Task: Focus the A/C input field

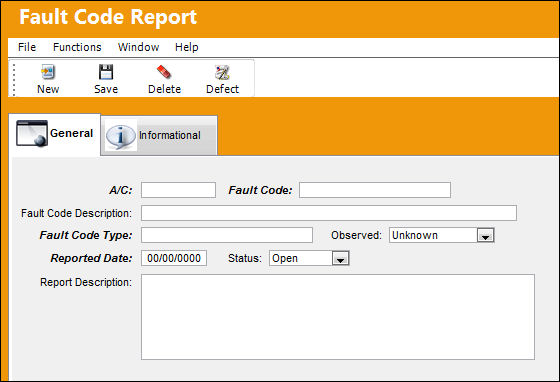Action: 178,190
